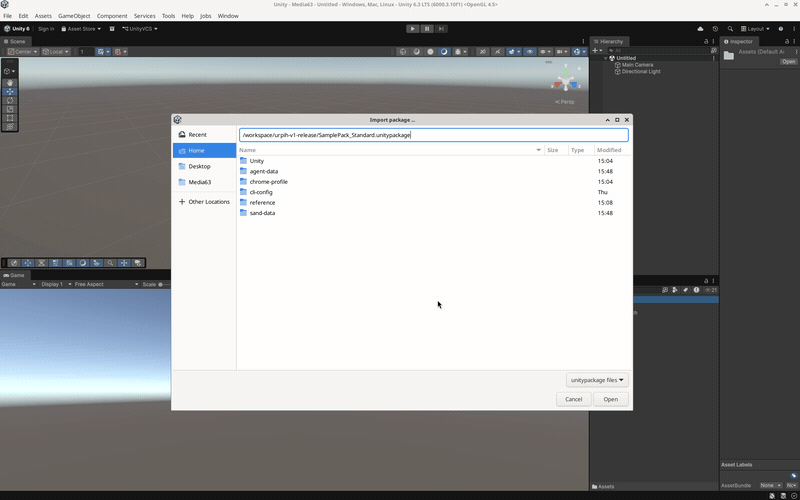The image size is (800, 500).
Task: Open Other Locations in dialog sidebar
Action: pos(205,202)
